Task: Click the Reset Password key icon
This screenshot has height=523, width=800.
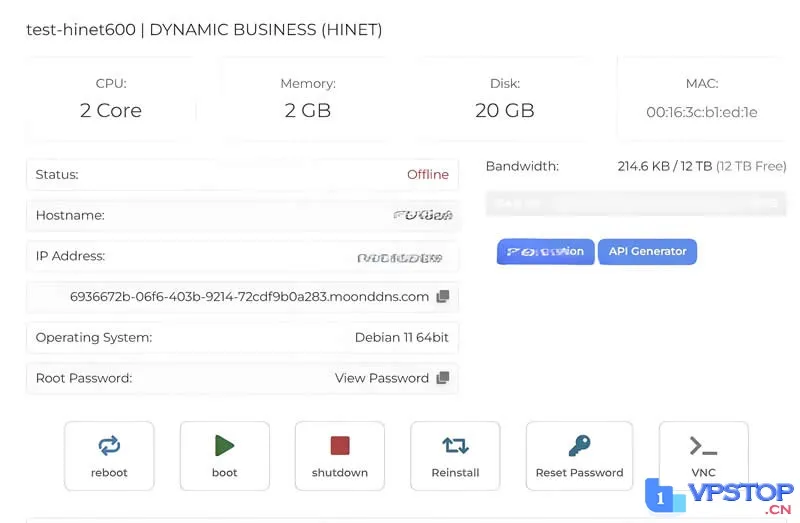Action: point(580,445)
